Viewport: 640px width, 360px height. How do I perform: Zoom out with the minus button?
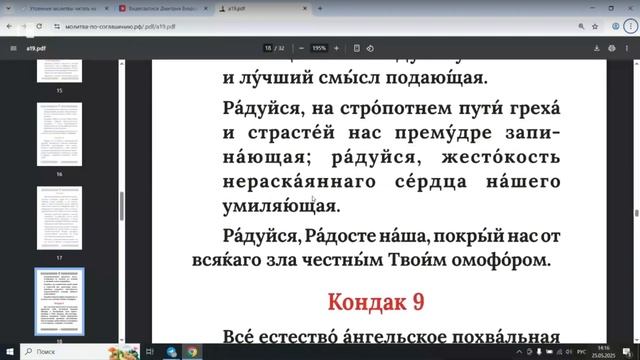(301, 48)
